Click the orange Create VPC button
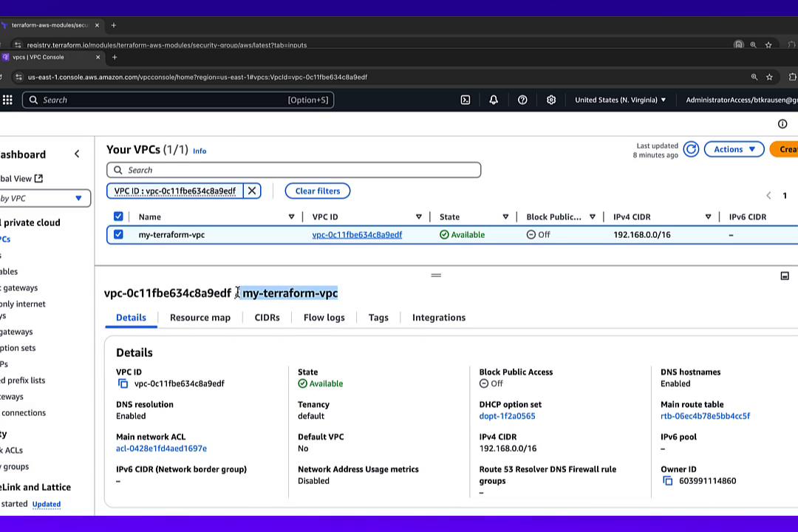The image size is (798, 532). point(784,149)
